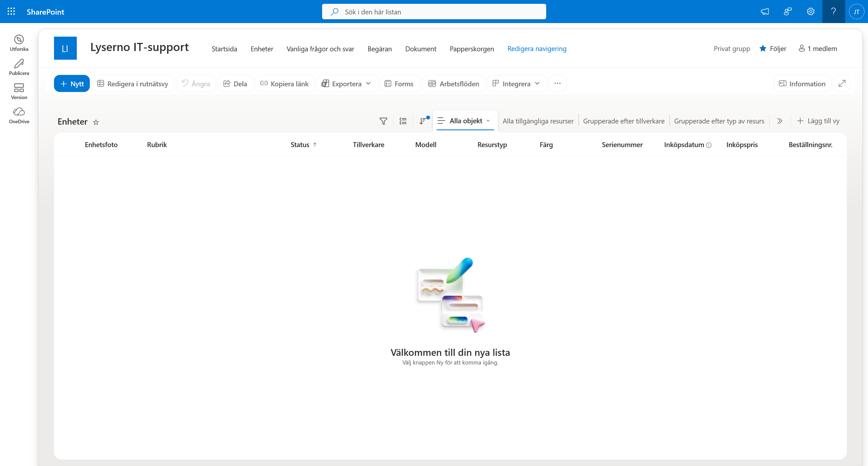Open the 1 medlem members link

point(818,49)
